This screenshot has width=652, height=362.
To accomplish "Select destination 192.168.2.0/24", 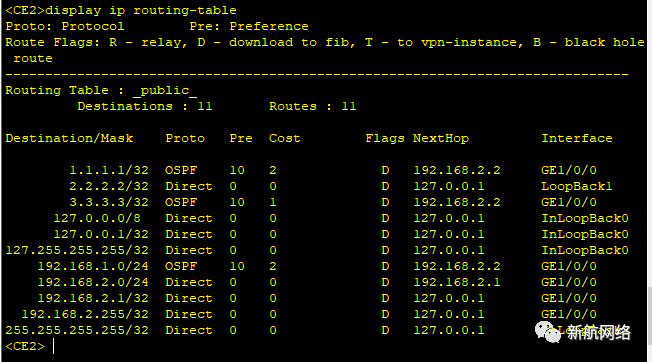I will coord(93,282).
